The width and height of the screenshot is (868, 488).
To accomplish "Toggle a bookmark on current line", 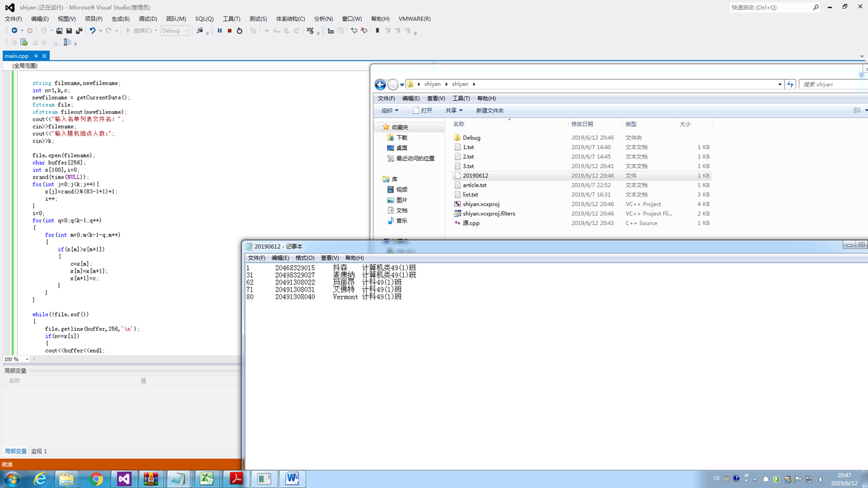I will (378, 31).
